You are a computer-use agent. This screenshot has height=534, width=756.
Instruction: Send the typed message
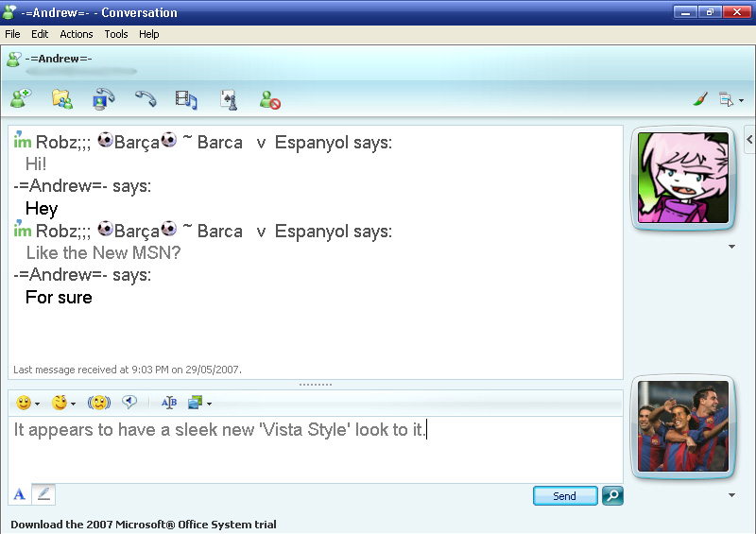coord(565,496)
